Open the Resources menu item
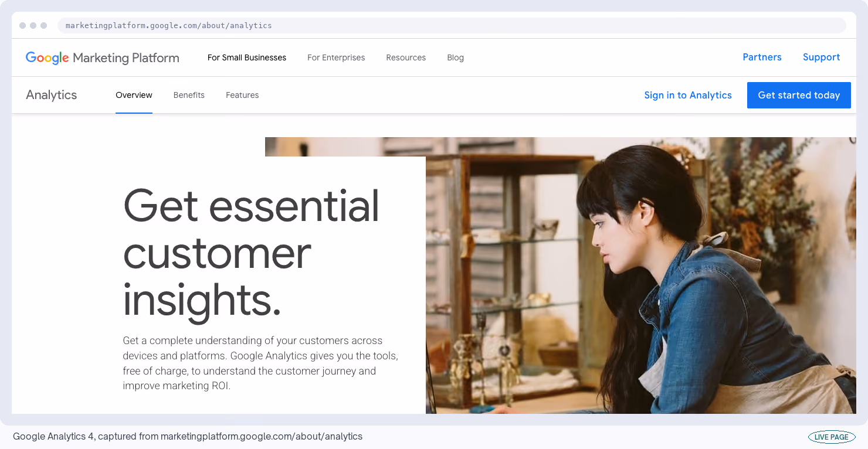Screen dimensions: 868x449 click(406, 57)
